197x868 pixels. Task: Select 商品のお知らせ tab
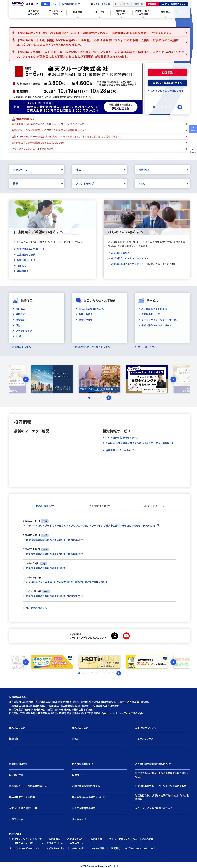pos(45,506)
